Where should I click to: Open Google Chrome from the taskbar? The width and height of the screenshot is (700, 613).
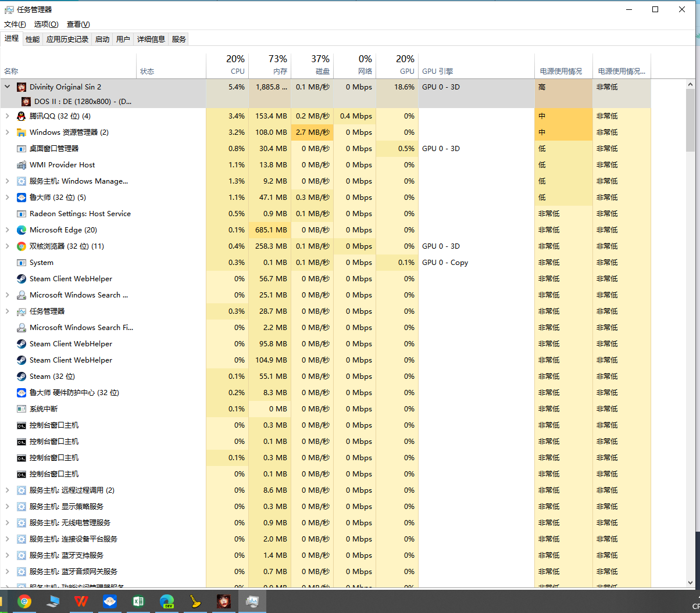24,601
